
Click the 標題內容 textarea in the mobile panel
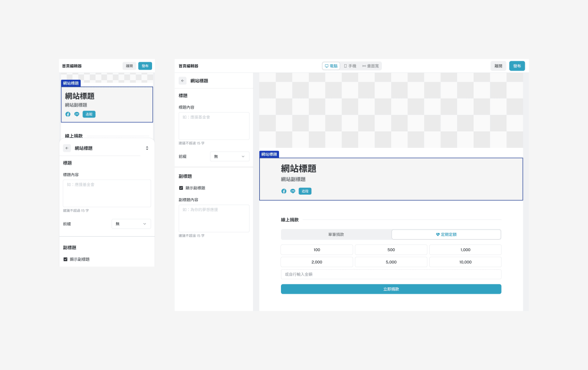(x=107, y=193)
